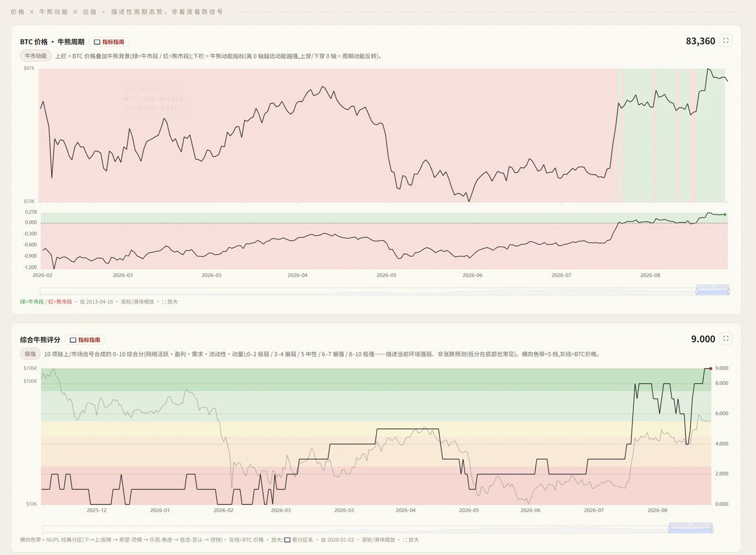This screenshot has height=555, width=756.
Task: Click the green end dot on the momentum line
Action: tap(725, 215)
